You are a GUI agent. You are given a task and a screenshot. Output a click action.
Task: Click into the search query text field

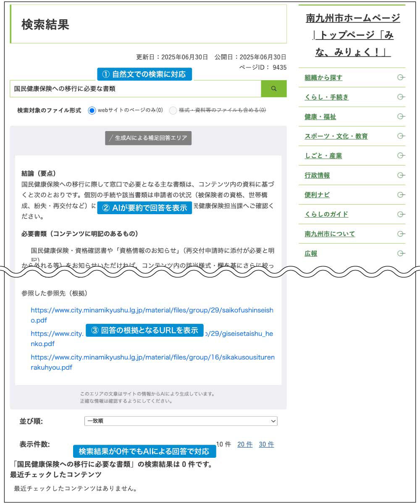[x=134, y=89]
